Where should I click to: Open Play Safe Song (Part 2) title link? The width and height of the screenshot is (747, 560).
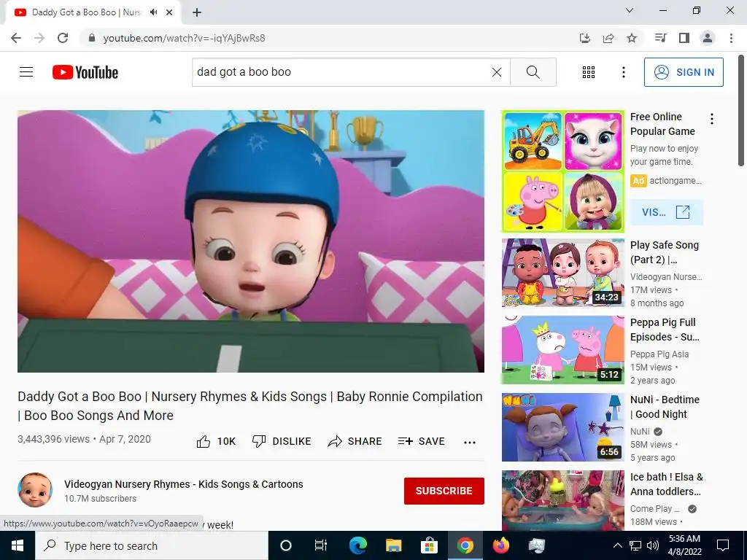coord(665,252)
